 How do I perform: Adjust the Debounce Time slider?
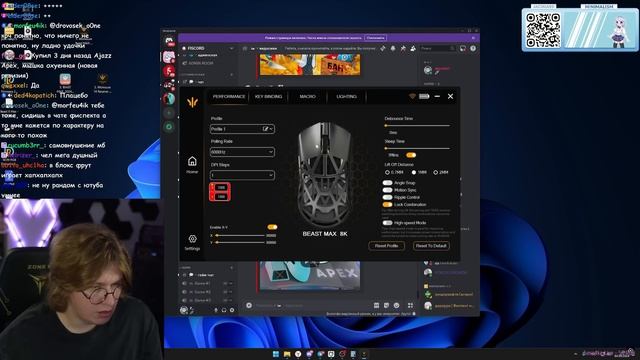pyautogui.click(x=417, y=126)
